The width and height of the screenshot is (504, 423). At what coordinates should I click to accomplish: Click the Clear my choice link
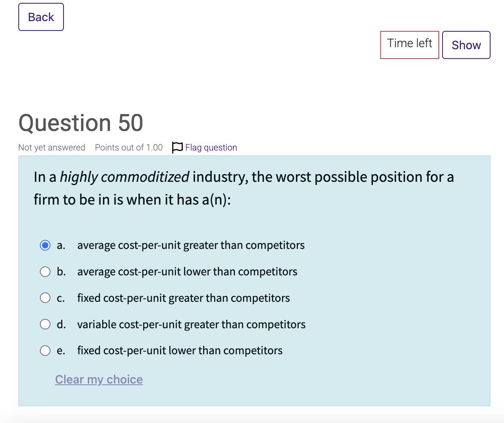click(99, 379)
